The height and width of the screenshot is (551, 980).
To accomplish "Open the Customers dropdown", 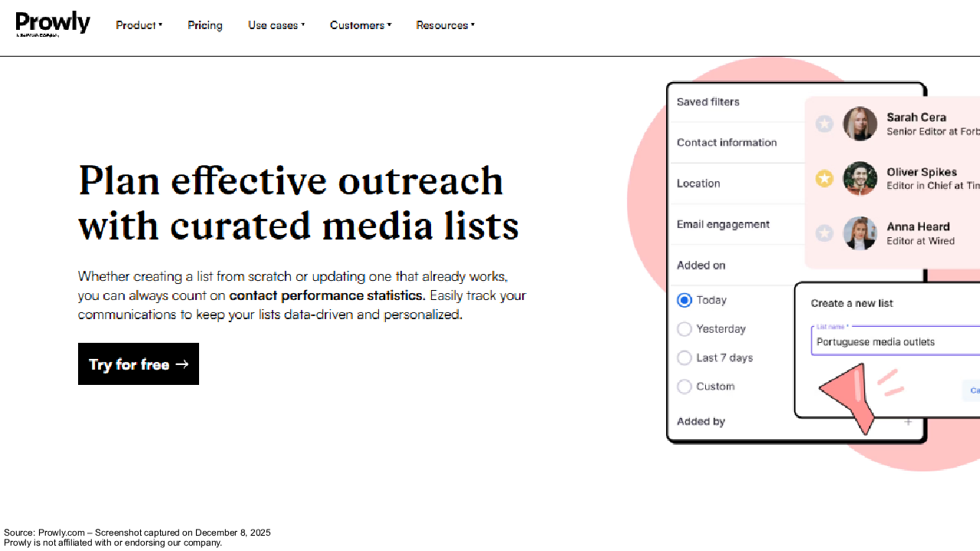I will click(361, 25).
